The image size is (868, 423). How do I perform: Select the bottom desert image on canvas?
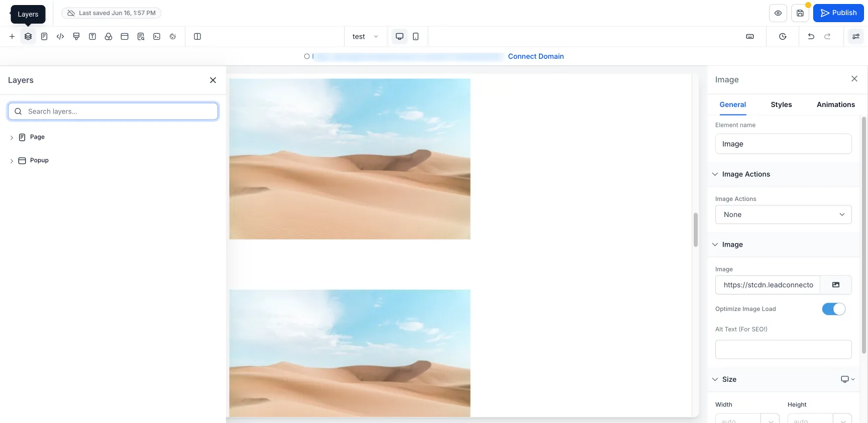click(x=350, y=353)
